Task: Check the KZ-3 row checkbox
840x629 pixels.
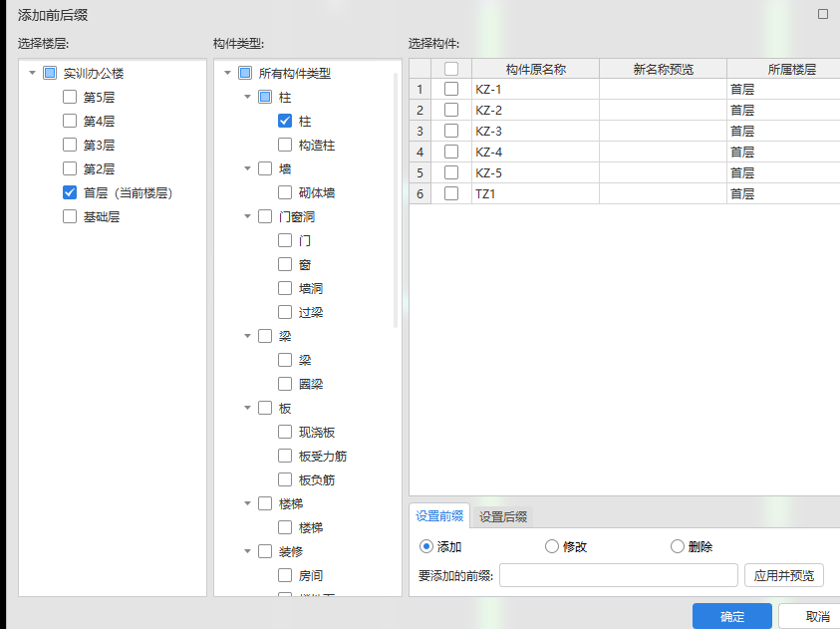Action: tap(451, 131)
